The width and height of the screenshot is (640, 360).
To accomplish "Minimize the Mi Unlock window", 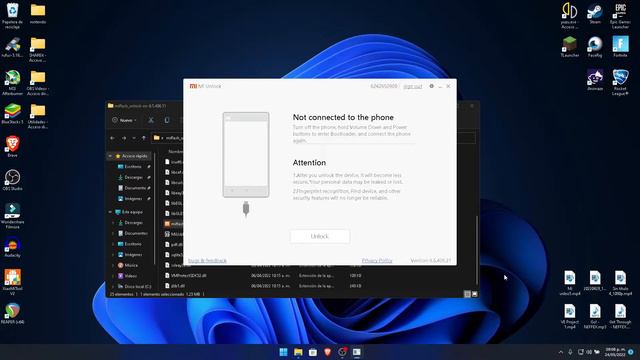I will [440, 87].
